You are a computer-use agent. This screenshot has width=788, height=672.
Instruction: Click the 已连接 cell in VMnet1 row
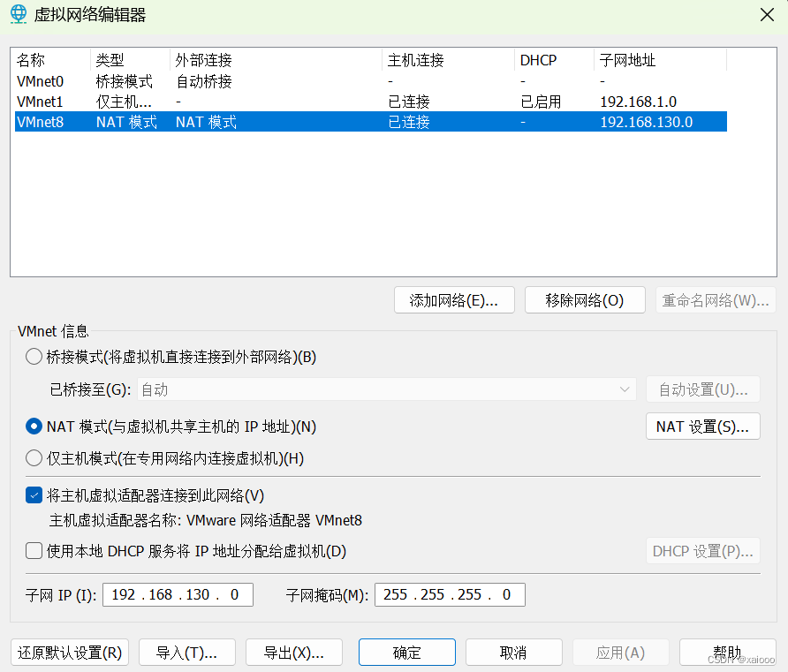409,102
